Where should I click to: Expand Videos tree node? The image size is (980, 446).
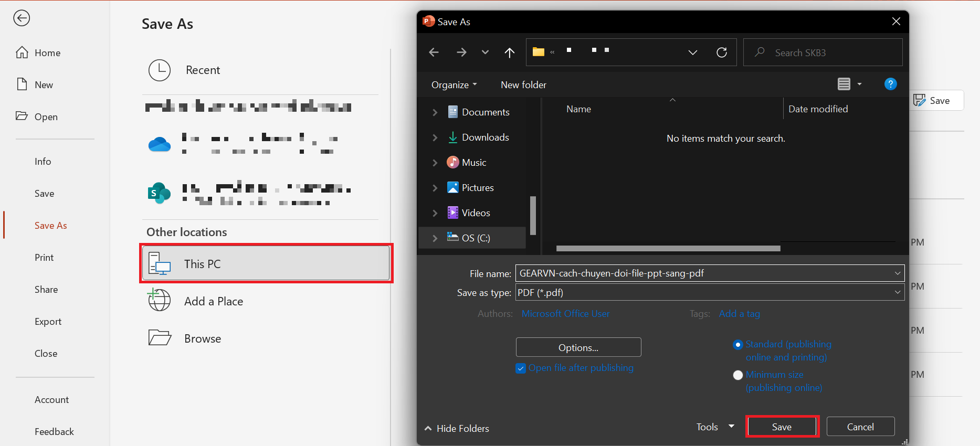tap(435, 213)
